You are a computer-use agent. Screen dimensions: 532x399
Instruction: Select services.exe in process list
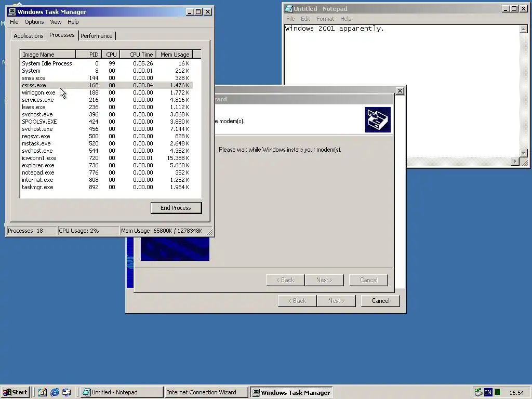[x=107, y=100]
